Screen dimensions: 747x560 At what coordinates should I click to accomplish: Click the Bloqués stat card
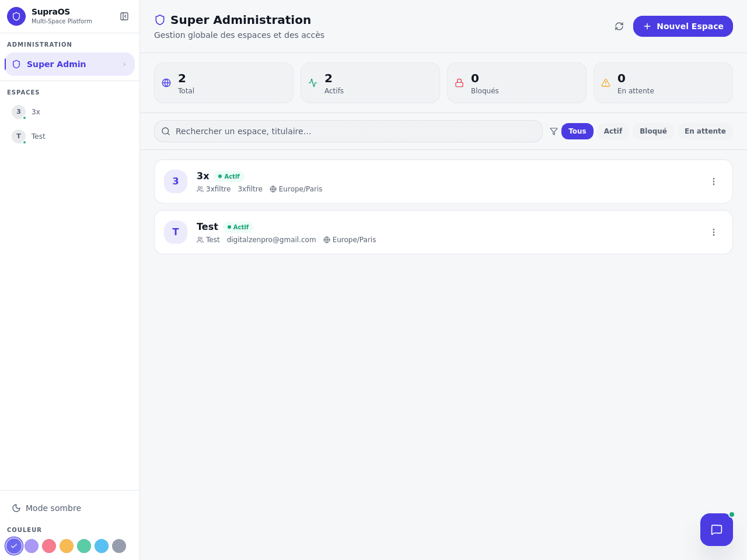pyautogui.click(x=516, y=83)
